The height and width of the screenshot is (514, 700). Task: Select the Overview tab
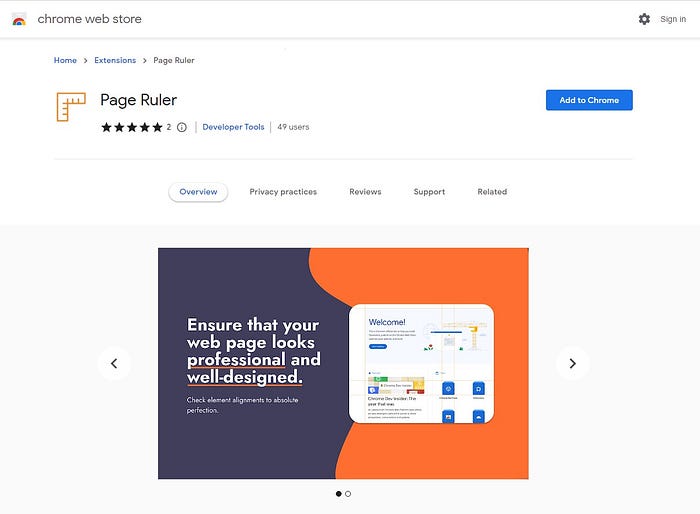pos(198,192)
